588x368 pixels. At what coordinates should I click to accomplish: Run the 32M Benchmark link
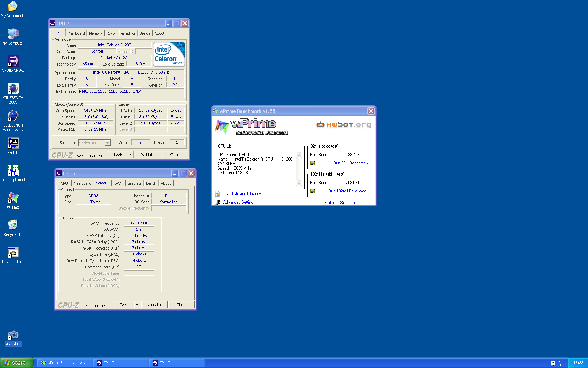(x=351, y=163)
